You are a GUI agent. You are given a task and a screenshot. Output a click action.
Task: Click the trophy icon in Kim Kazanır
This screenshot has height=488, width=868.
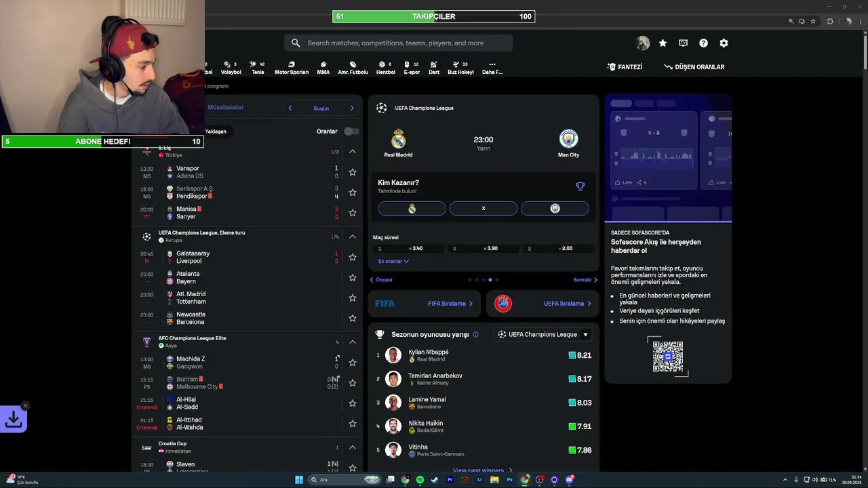580,186
